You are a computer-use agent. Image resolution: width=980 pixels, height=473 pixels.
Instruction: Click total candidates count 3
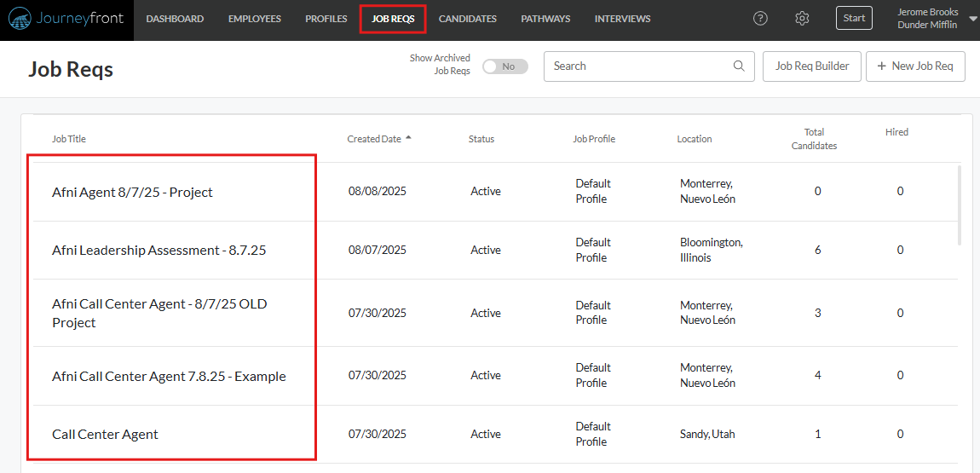tap(817, 313)
